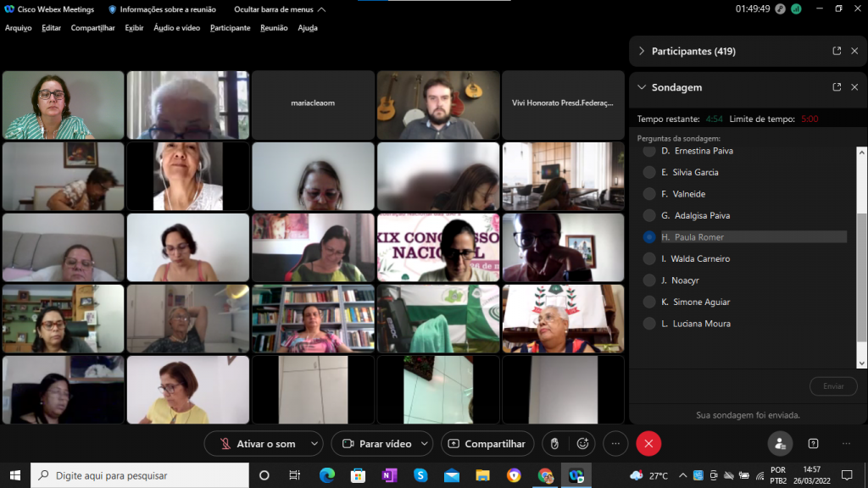This screenshot has height=488, width=868.
Task: Open the Áudio e vídeo menu
Action: 176,28
